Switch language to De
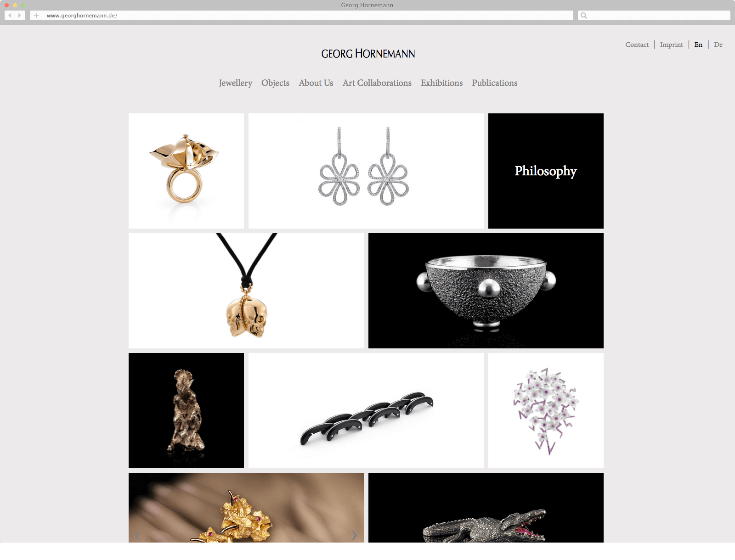 coord(718,45)
